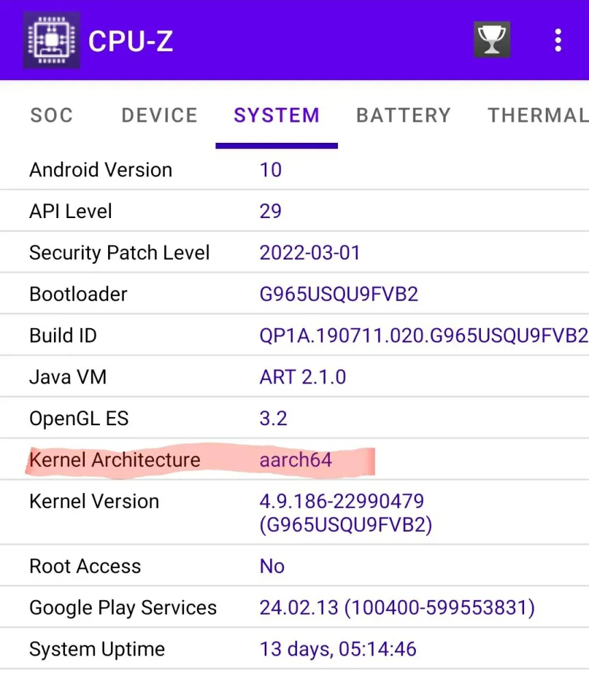Switch to the DEVICE tab

[x=159, y=116]
